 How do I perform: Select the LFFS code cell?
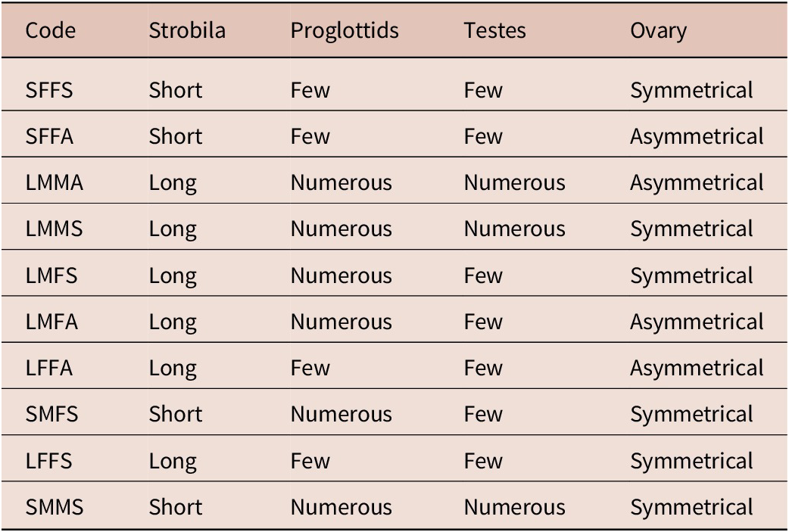pyautogui.click(x=49, y=461)
